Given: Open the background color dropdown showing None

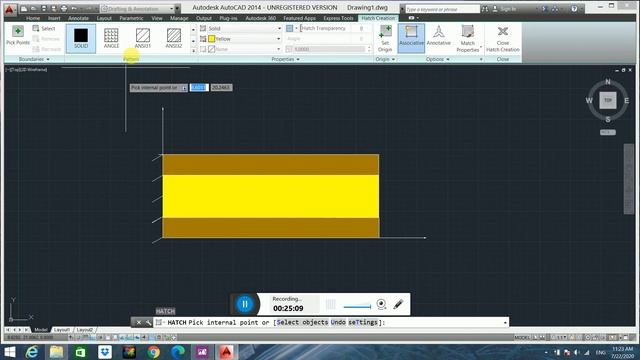Looking at the screenshot, I should click(244, 49).
